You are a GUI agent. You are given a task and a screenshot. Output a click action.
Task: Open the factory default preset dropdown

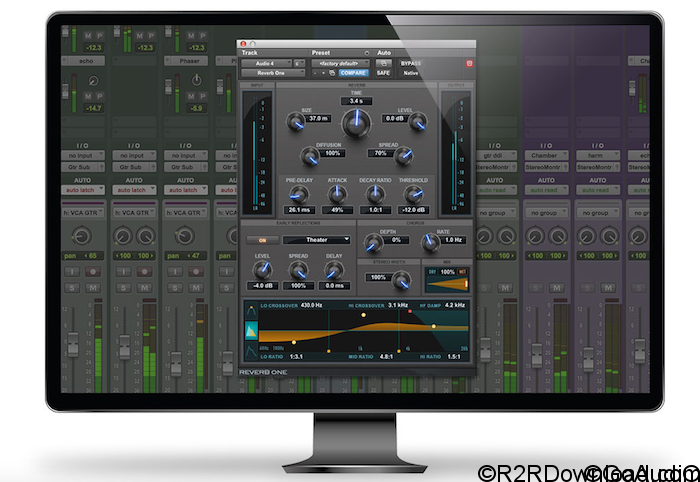click(x=341, y=63)
